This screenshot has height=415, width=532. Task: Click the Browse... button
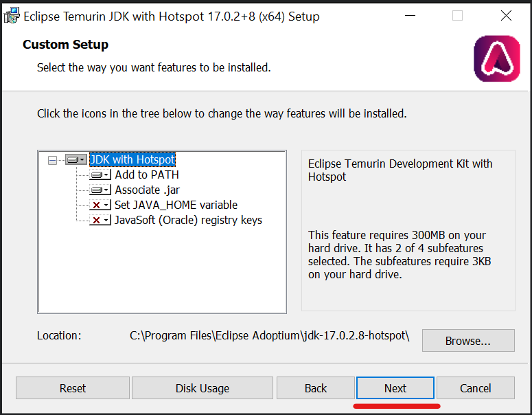point(468,340)
